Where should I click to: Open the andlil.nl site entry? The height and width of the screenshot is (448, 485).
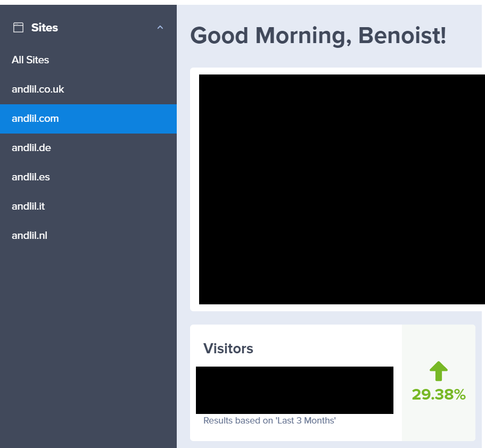29,236
